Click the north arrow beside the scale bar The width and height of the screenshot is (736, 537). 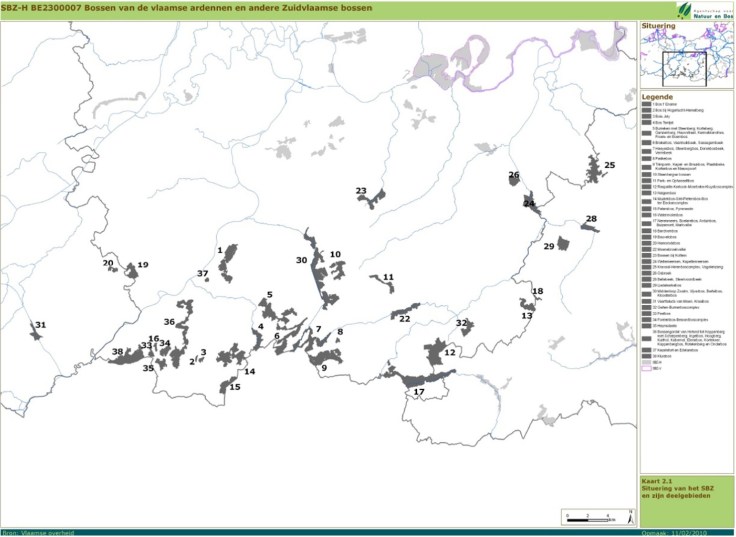[631, 517]
